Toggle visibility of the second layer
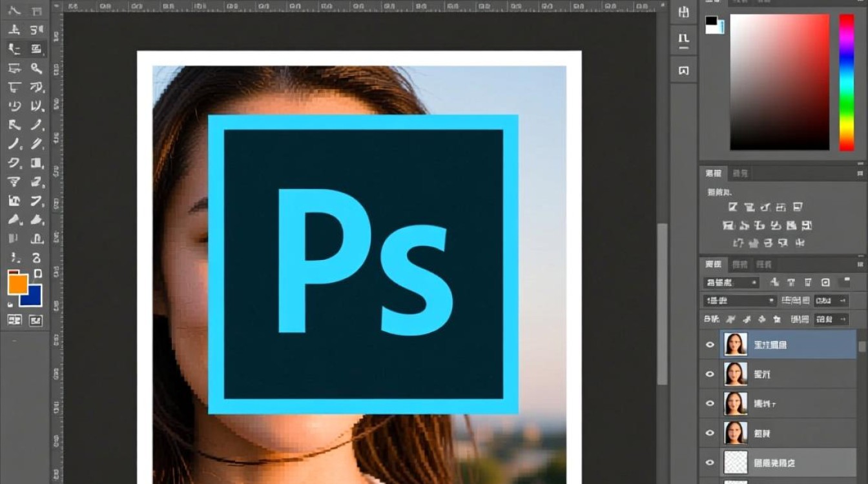This screenshot has width=868, height=484. click(x=710, y=374)
